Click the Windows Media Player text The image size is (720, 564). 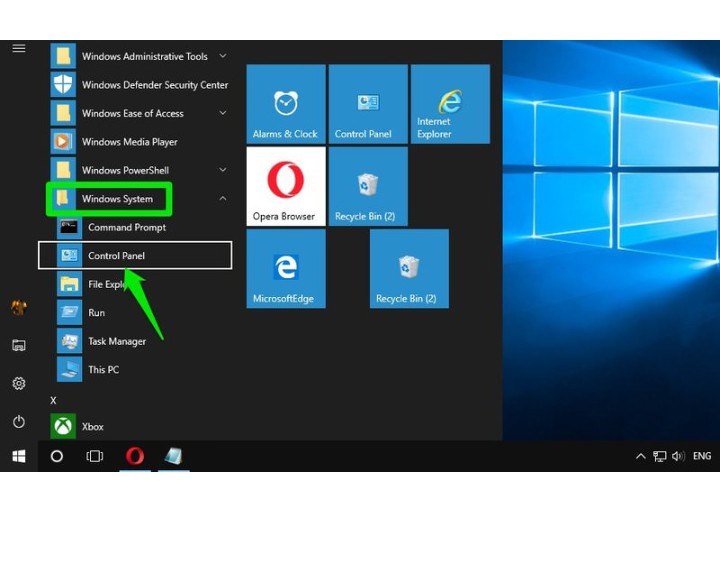129,142
